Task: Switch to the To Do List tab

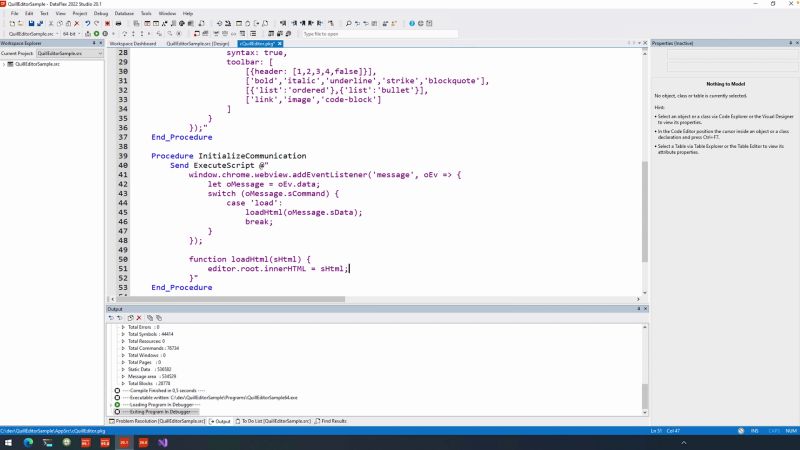Action: click(273, 421)
